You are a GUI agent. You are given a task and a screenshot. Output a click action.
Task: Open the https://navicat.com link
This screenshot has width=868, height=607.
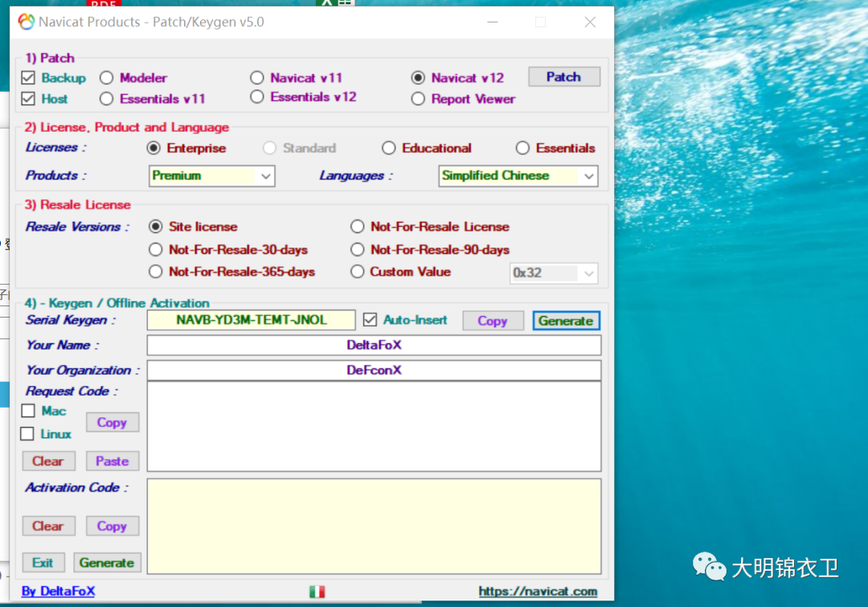[538, 591]
